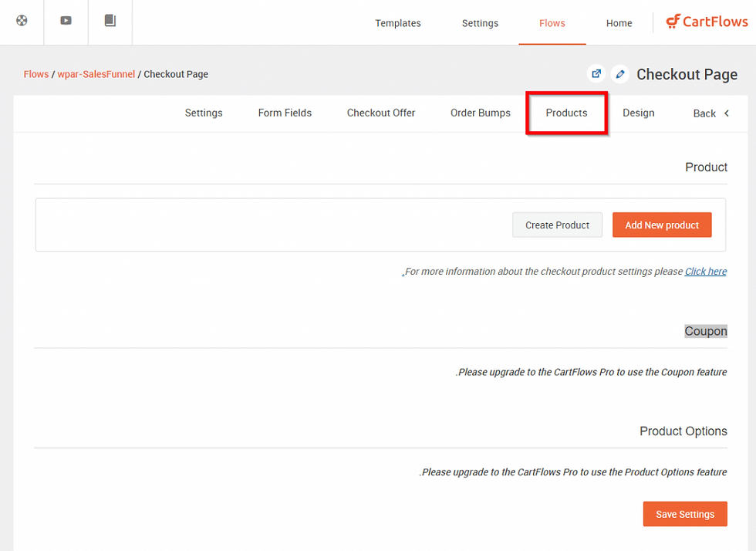Click the Add New product button
The height and width of the screenshot is (551, 756).
tap(662, 225)
